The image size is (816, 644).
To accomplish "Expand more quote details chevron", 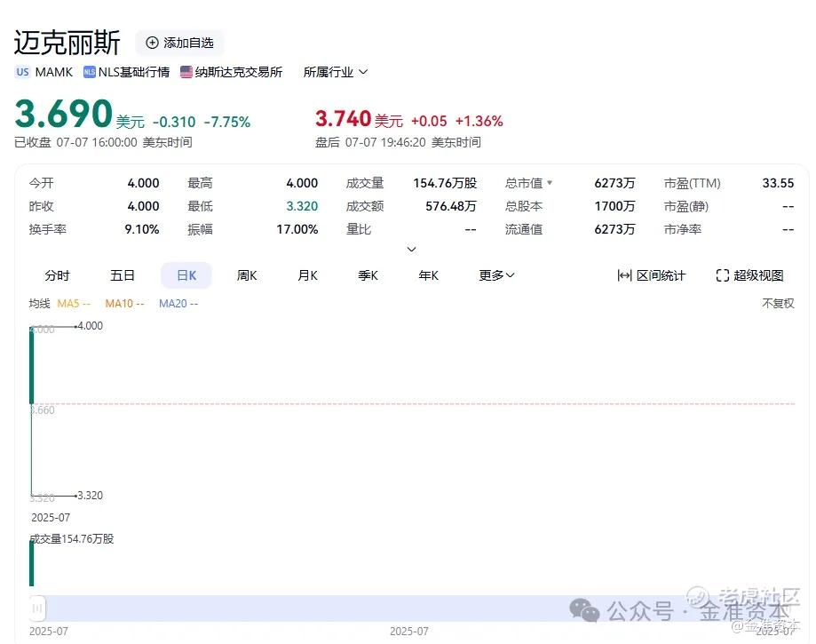I will [x=411, y=249].
